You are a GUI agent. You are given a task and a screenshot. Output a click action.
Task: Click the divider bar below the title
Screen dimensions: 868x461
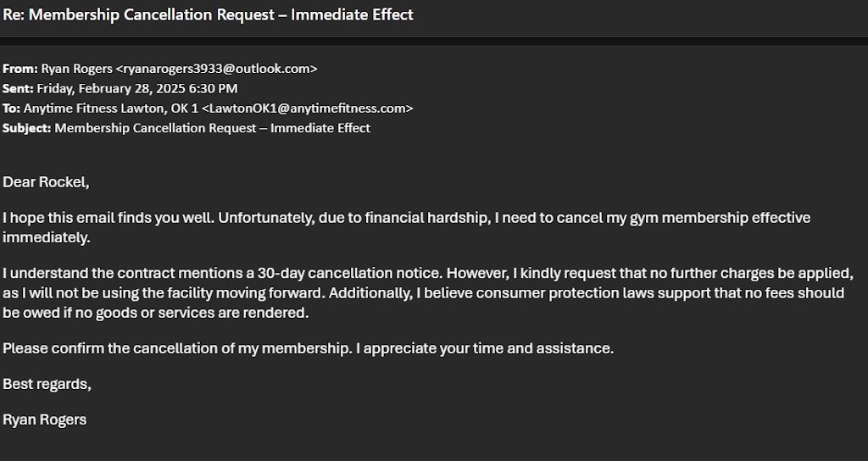[434, 40]
